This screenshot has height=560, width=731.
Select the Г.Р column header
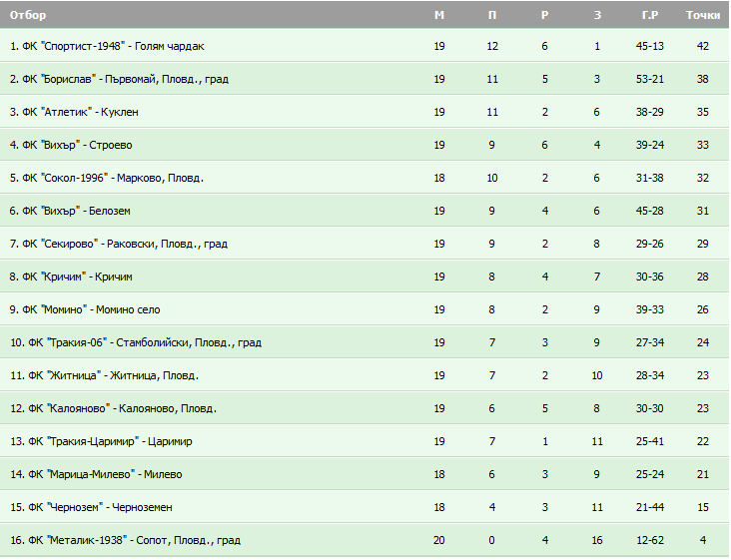pyautogui.click(x=649, y=15)
